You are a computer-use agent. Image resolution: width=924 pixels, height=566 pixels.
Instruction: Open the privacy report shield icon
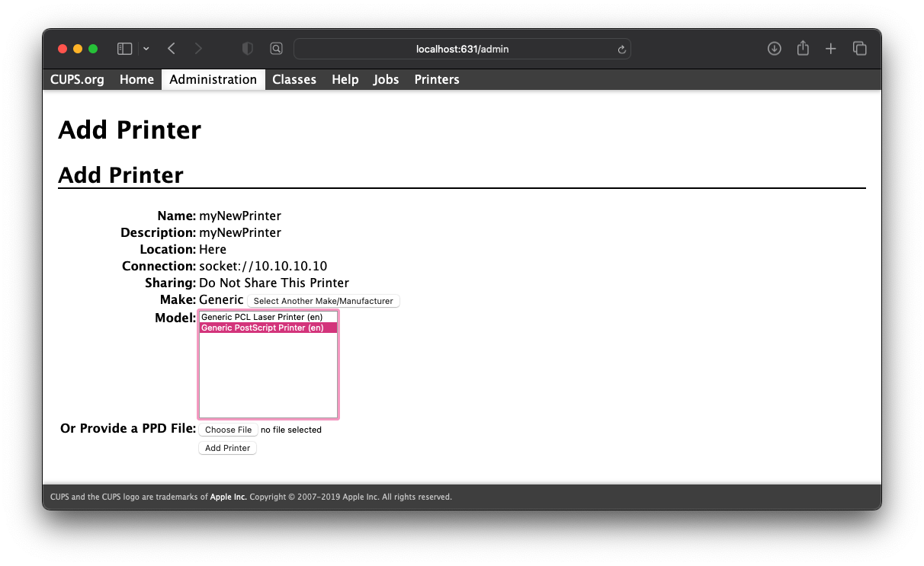(x=247, y=49)
